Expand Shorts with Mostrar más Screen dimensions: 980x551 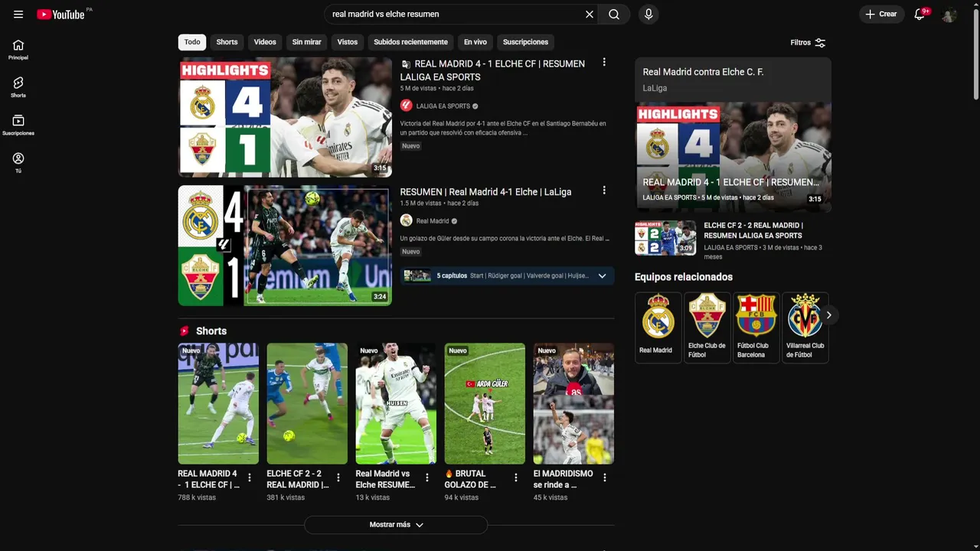396,525
